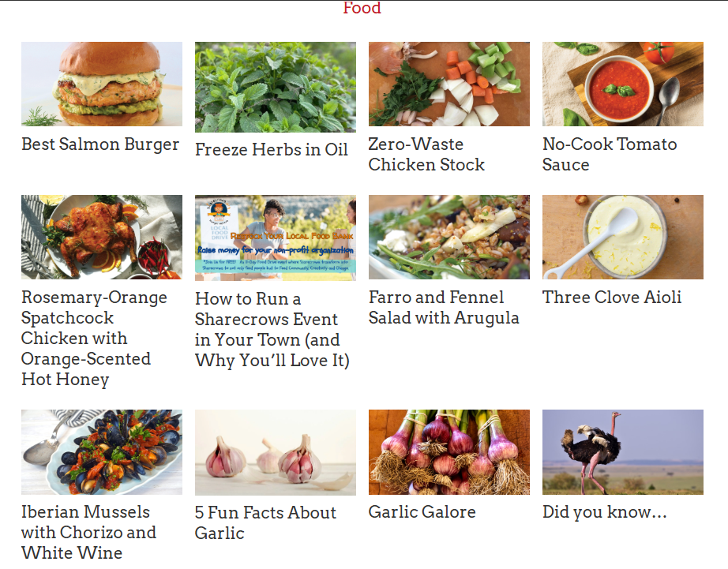Select the Freeze Herbs in Oil image

276,88
